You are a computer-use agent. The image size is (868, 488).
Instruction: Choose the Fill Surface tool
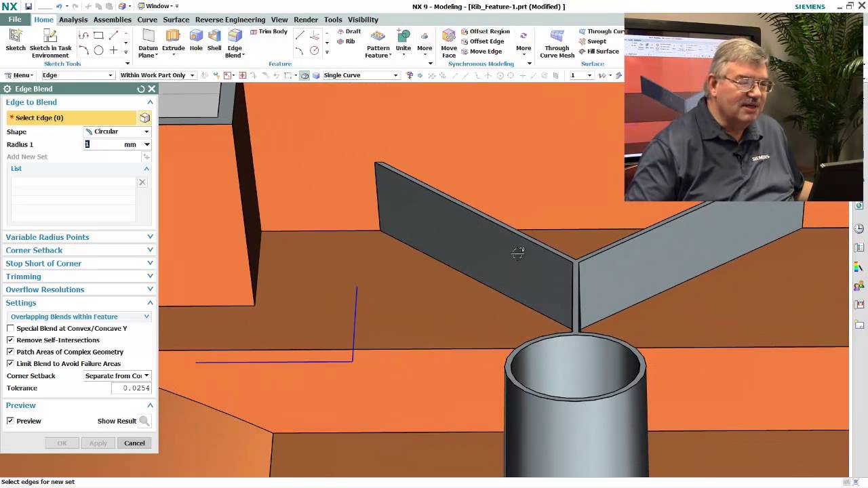tap(598, 52)
